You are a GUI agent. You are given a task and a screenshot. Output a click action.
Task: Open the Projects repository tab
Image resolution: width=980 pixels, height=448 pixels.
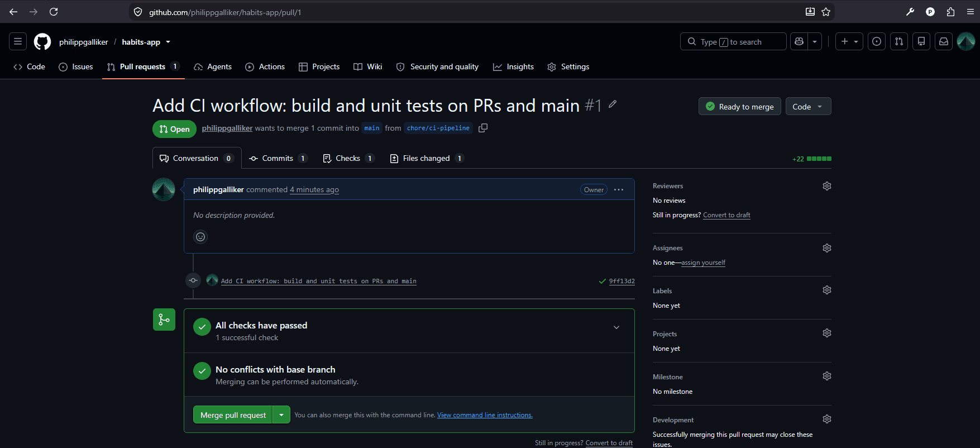(x=319, y=66)
